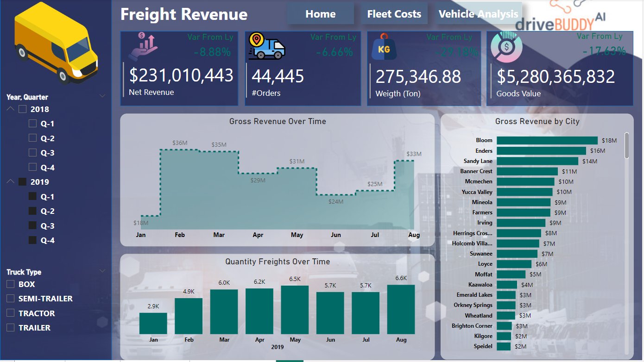Enable the SEMI-TRAILER truck type checkbox
Image resolution: width=644 pixels, height=362 pixels.
click(11, 299)
